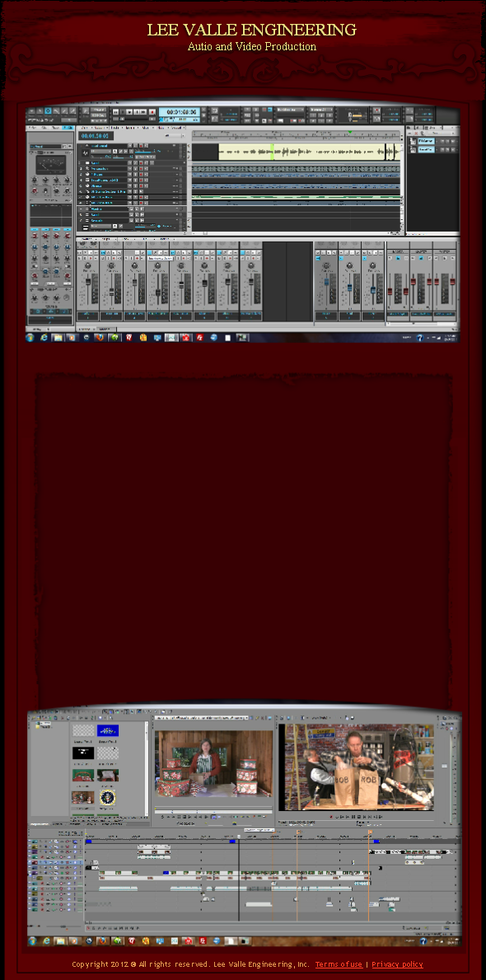Click the Windows Start orb in the video editor taskbar
The image size is (486, 980).
coord(32,940)
